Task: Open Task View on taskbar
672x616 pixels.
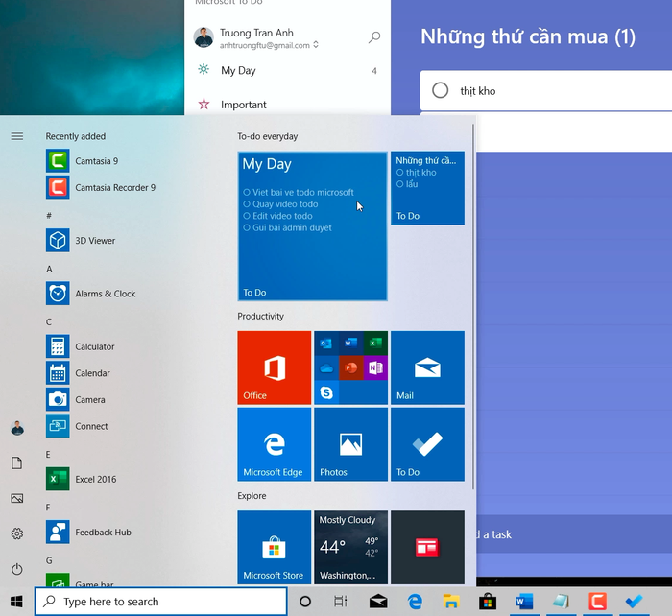Action: (341, 602)
